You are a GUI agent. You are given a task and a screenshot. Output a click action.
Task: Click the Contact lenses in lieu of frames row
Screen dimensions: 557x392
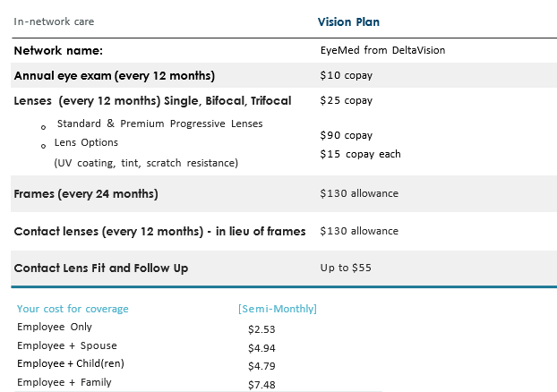pyautogui.click(x=159, y=231)
